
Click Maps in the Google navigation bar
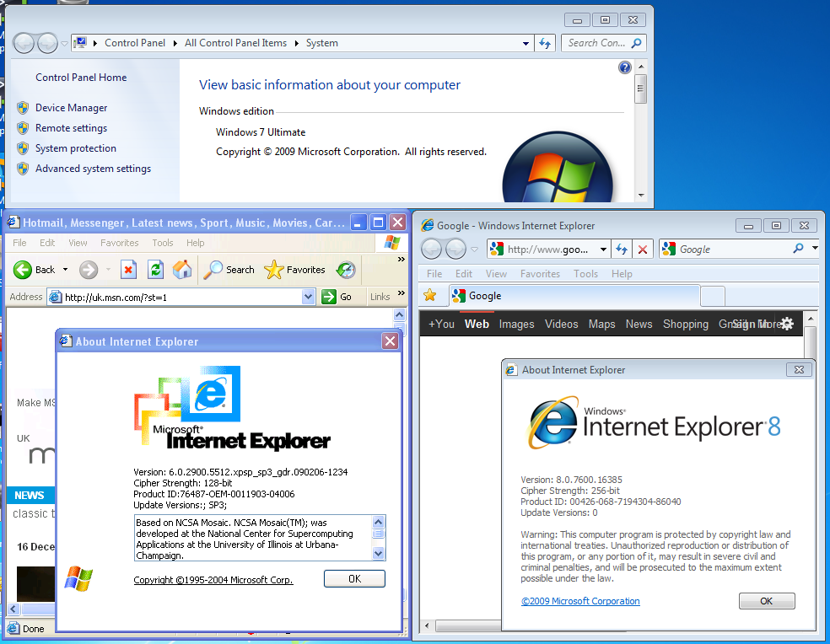tap(602, 324)
